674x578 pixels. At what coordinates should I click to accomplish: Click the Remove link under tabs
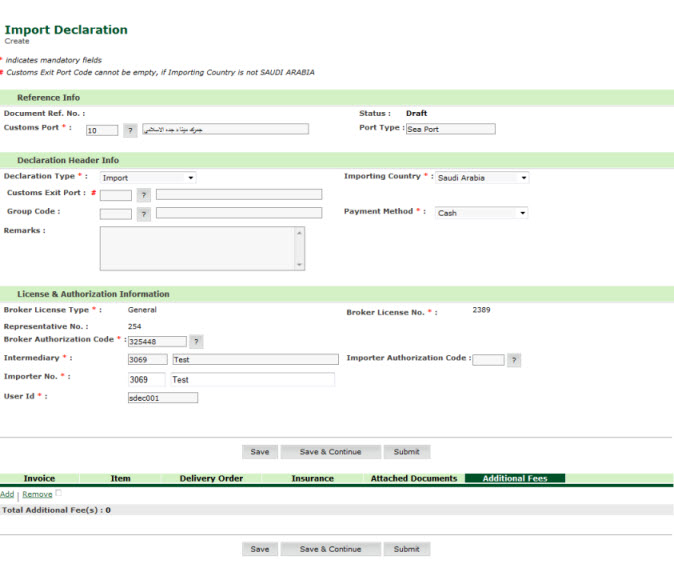(37, 495)
